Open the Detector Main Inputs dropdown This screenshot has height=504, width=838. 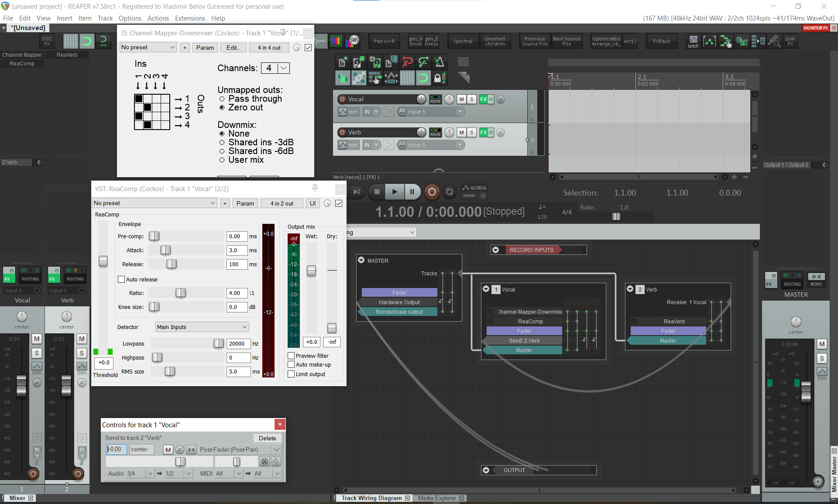tap(202, 327)
